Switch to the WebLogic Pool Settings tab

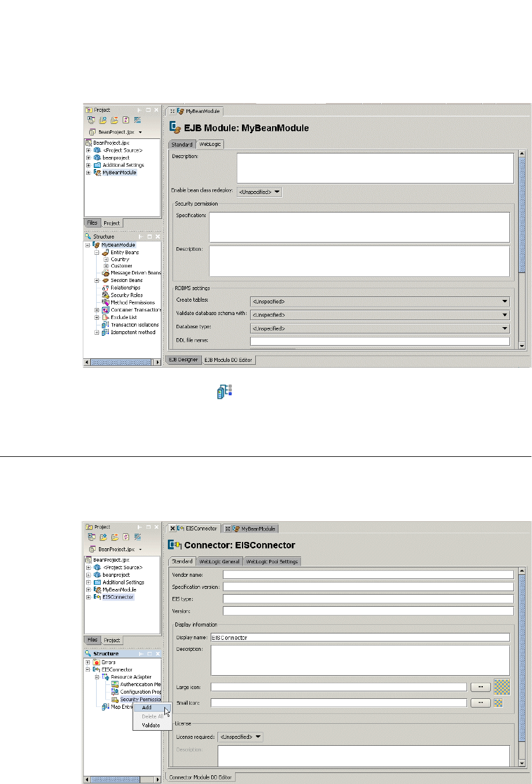272,562
